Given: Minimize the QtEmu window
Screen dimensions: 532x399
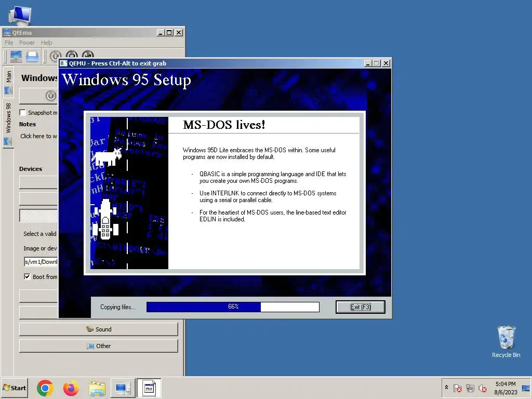Looking at the screenshot, I should (161, 33).
